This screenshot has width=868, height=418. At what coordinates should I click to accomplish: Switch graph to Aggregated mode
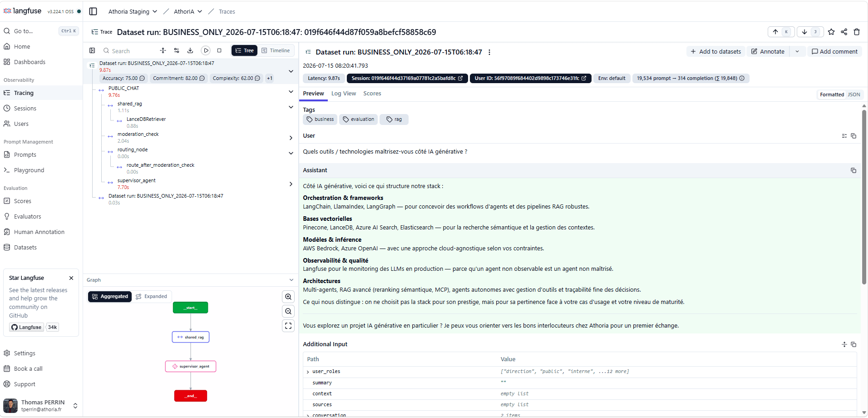click(110, 297)
